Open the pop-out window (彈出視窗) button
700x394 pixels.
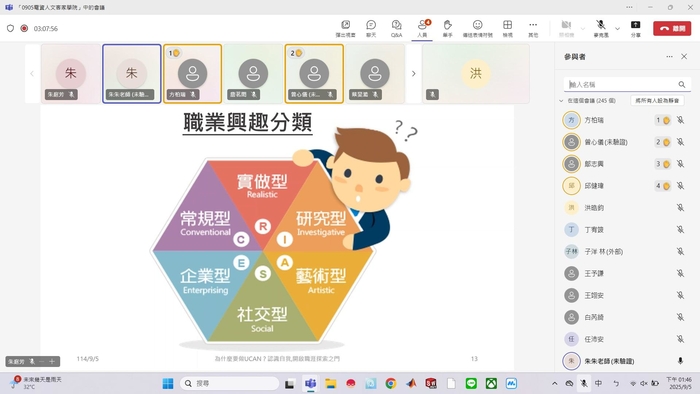[345, 29]
